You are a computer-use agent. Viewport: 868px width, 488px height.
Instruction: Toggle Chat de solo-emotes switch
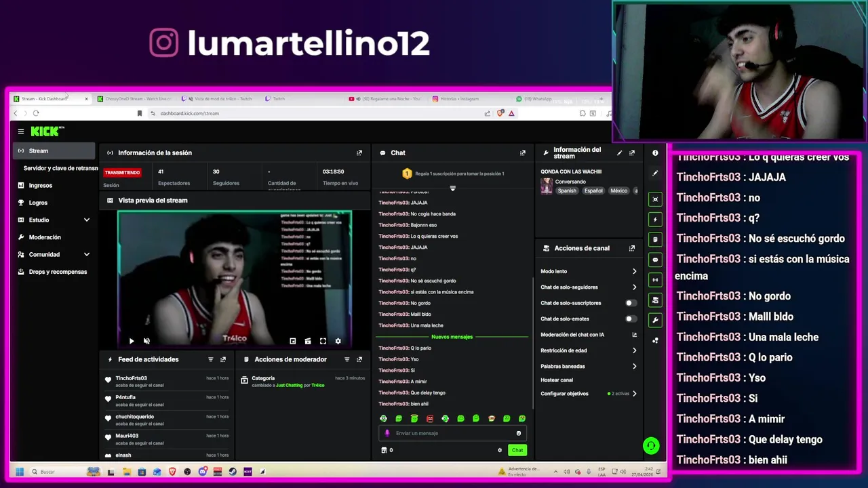[x=631, y=319]
